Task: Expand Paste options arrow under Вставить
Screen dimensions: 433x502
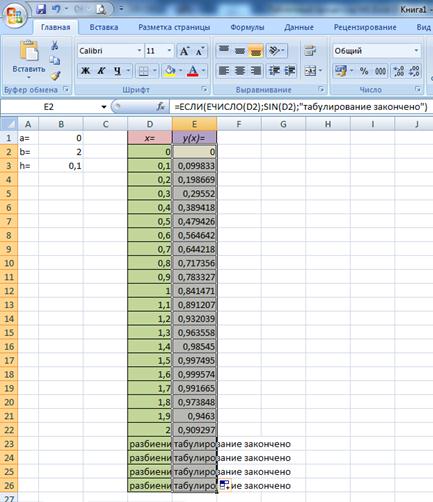Action: pyautogui.click(x=29, y=77)
